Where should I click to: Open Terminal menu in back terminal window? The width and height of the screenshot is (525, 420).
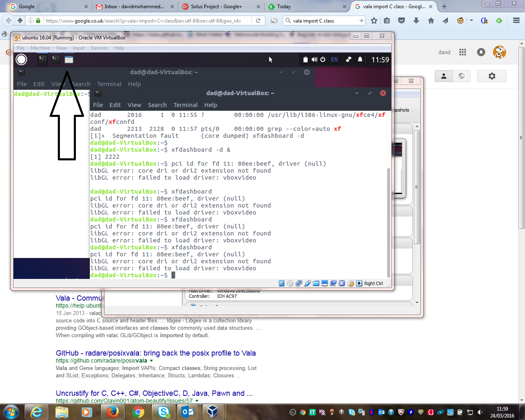click(x=109, y=84)
